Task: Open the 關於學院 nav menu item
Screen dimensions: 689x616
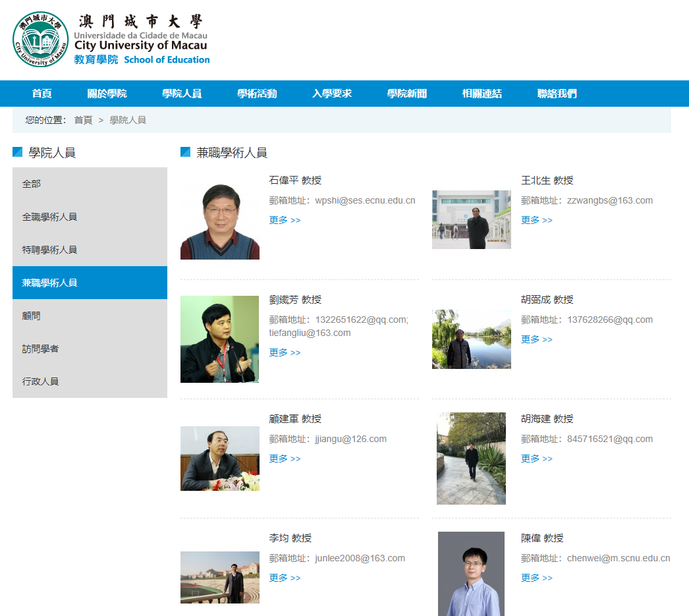Action: point(107,94)
